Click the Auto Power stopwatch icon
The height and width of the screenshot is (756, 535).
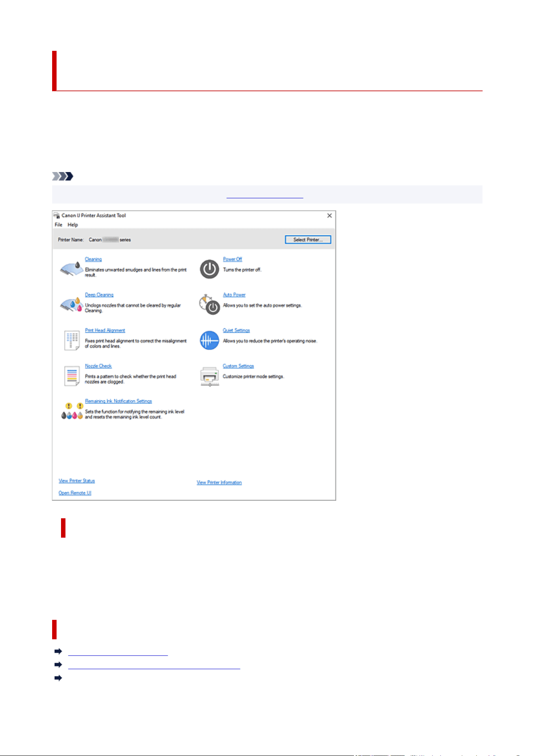coord(209,304)
